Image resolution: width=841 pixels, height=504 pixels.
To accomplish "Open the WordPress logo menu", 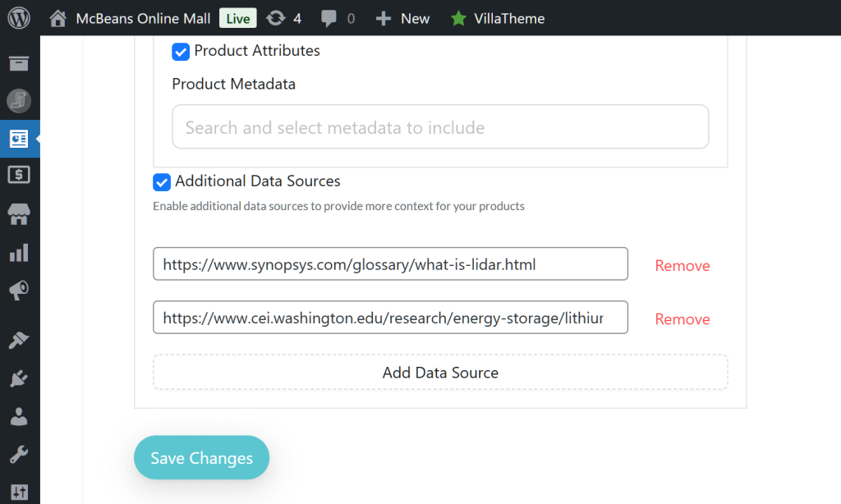I will [19, 17].
